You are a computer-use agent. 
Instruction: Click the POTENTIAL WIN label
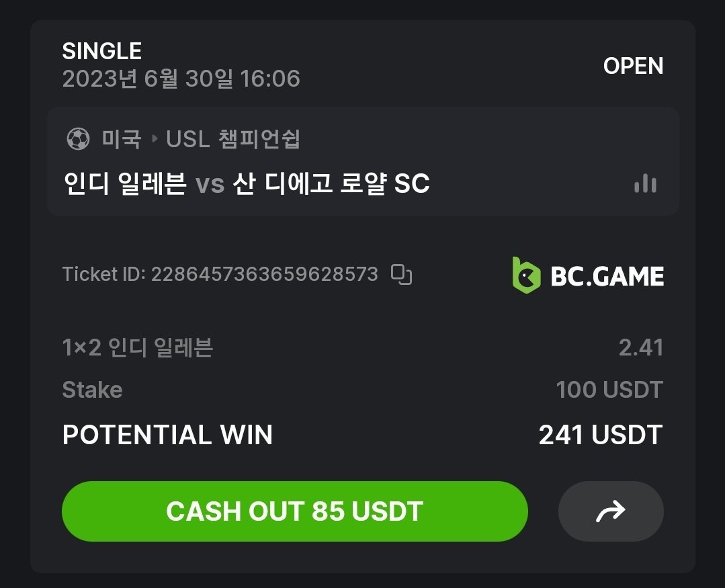(167, 435)
